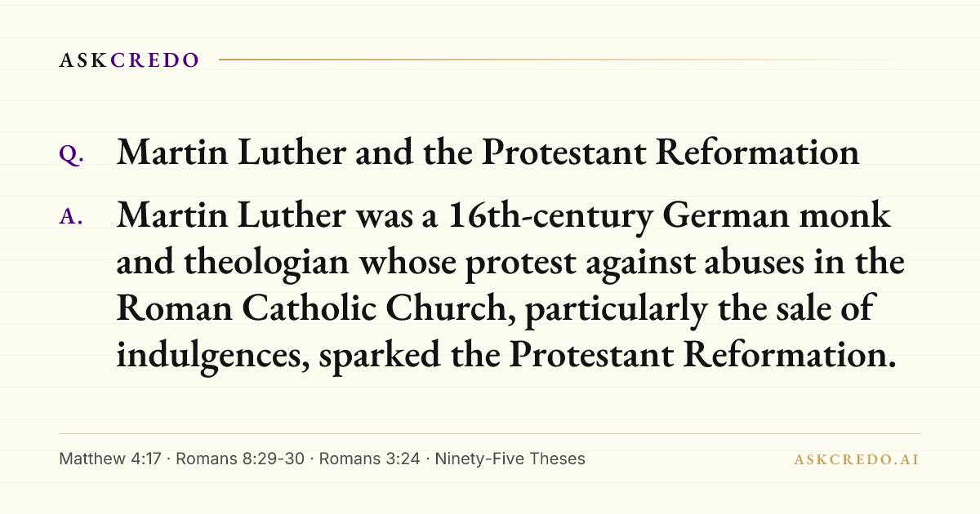Visit the ASKCREDO.AI link in the footer
980x514 pixels.
[x=857, y=459]
